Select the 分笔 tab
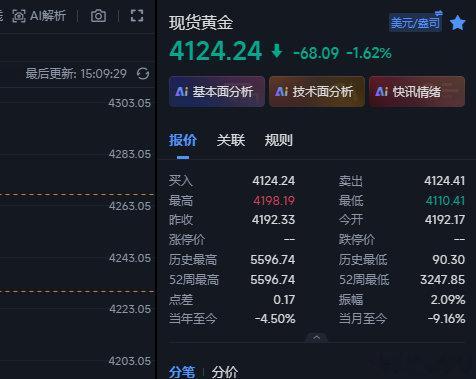Viewport: 476px width, 379px height. 182,372
